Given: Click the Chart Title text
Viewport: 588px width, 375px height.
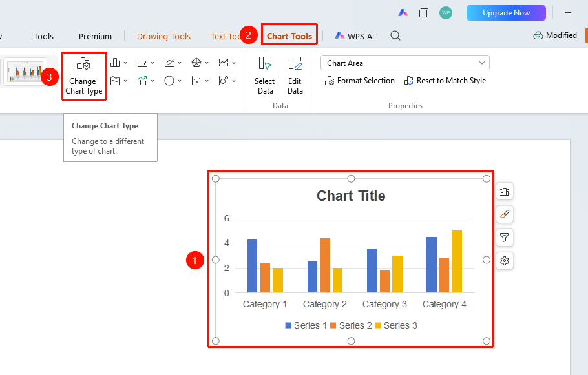Looking at the screenshot, I should (x=351, y=196).
